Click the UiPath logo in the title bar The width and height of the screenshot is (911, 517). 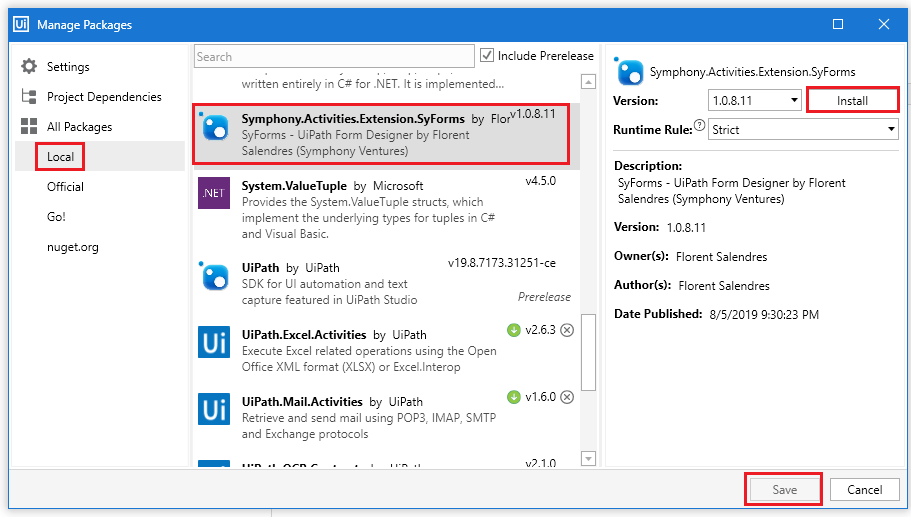[x=21, y=24]
